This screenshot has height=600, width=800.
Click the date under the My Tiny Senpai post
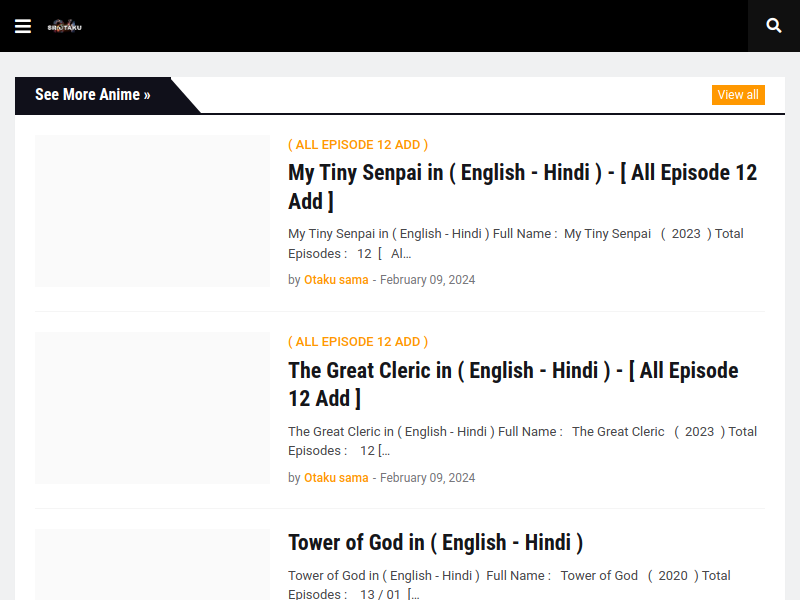pyautogui.click(x=427, y=280)
